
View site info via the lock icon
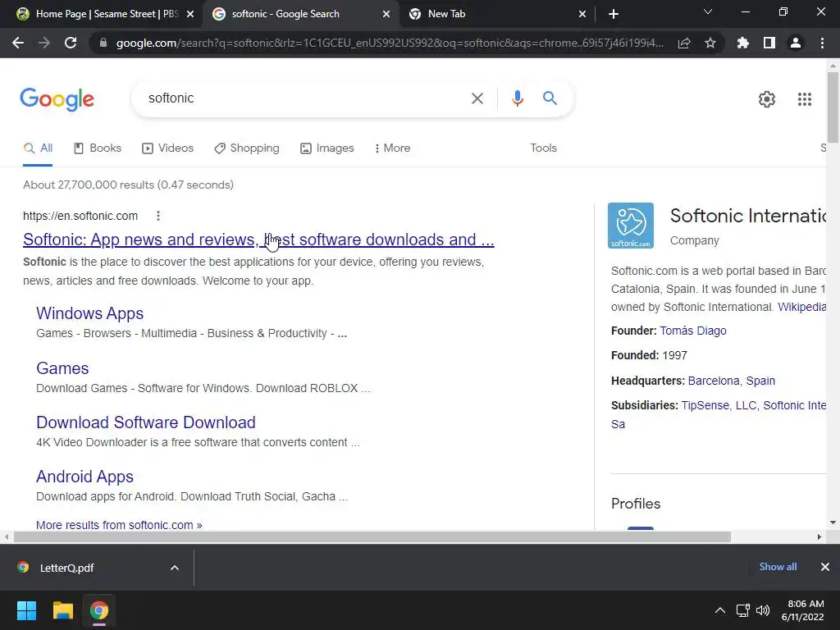103,43
